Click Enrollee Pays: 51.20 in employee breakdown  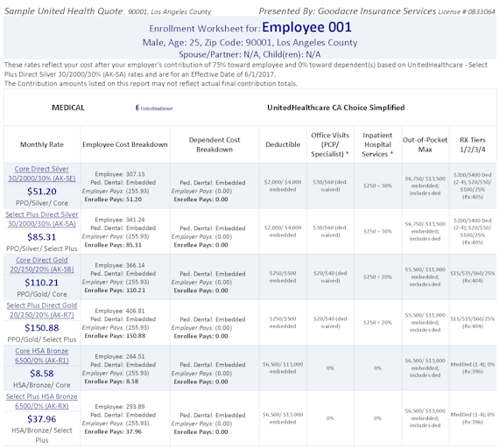[113, 199]
